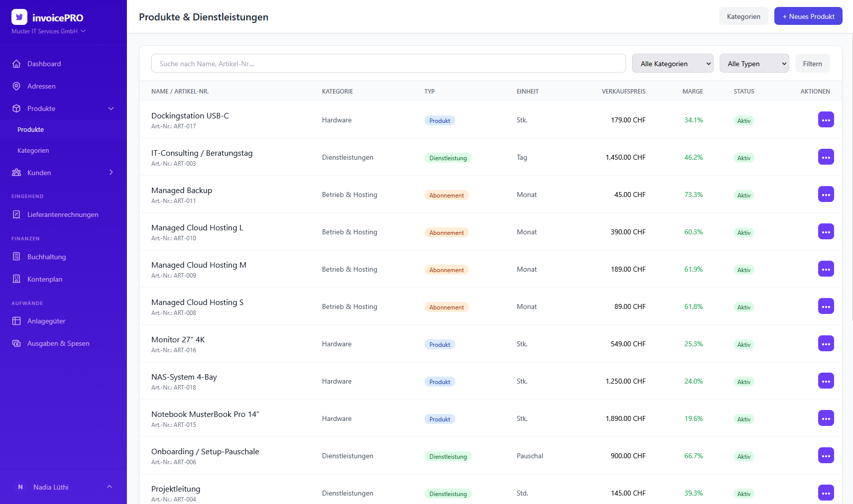Open the Alle Kategorien dropdown
The image size is (853, 504).
(672, 63)
